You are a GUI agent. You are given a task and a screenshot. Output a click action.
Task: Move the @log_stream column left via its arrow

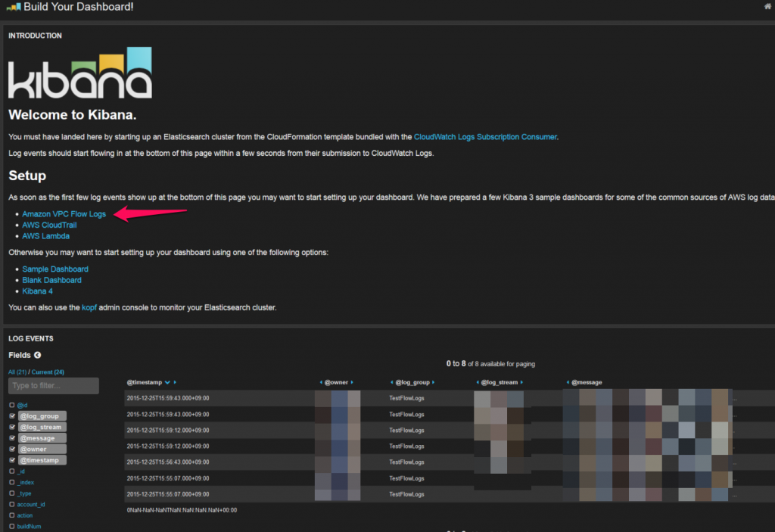pyautogui.click(x=478, y=383)
